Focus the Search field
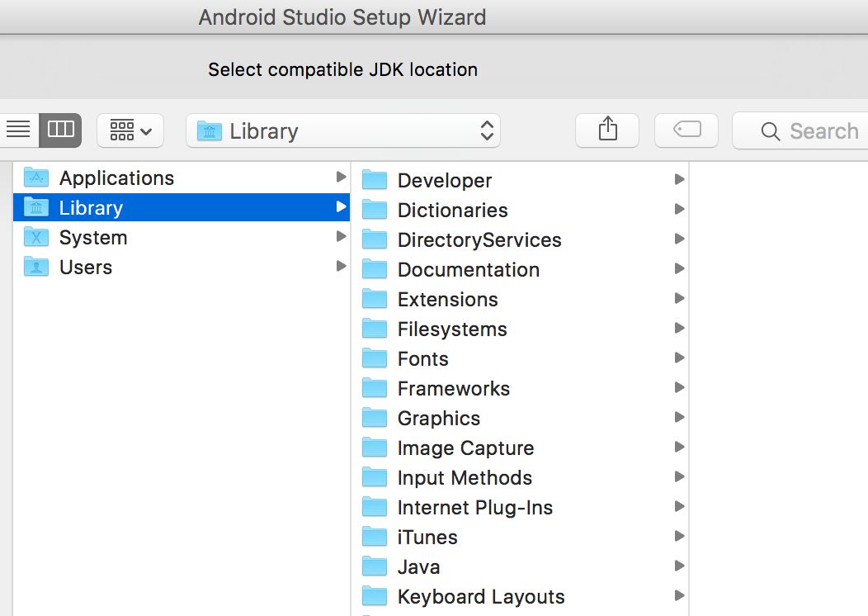The width and height of the screenshot is (868, 616). (800, 131)
